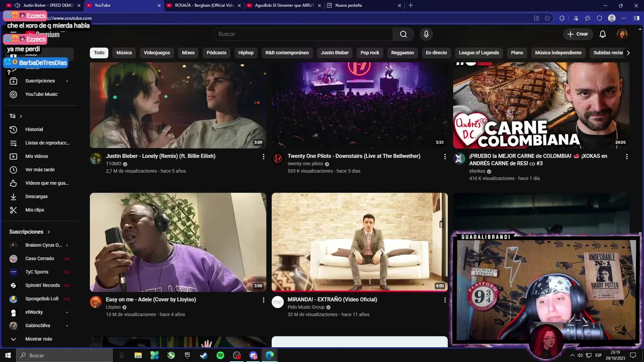Viewport: 644px width, 362px height.
Task: Close the ROSALÍA Berghain tab
Action: pyautogui.click(x=239, y=6)
